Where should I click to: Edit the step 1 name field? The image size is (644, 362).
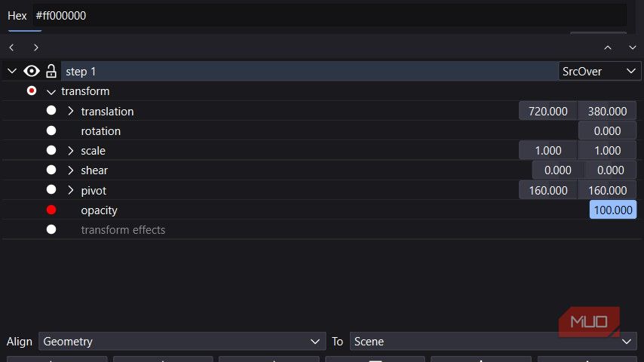coord(310,71)
